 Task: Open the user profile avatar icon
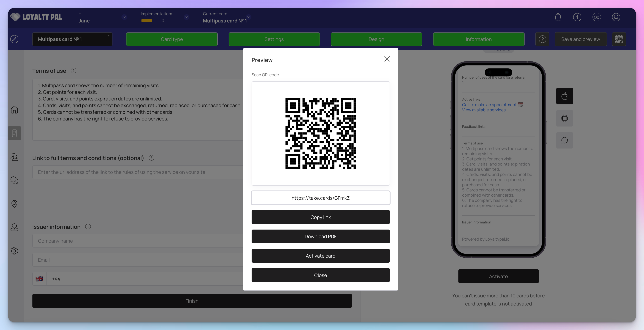click(x=616, y=17)
